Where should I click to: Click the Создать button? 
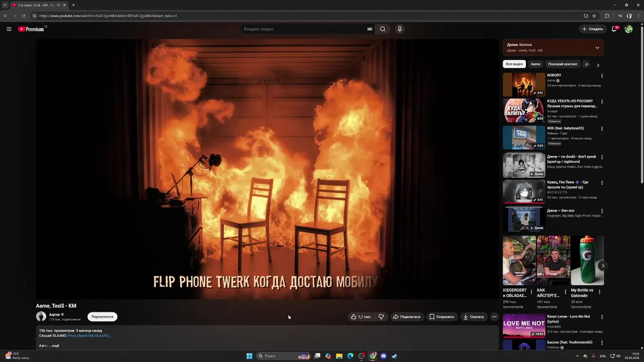[592, 29]
